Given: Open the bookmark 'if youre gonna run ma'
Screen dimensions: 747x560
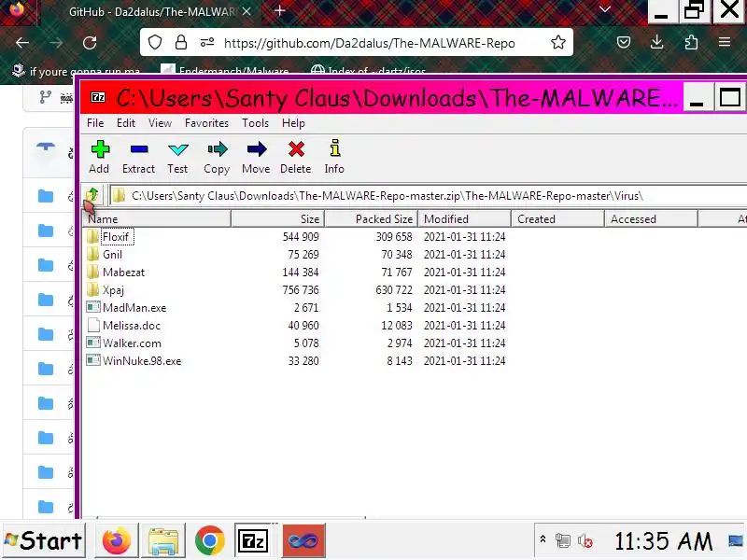Looking at the screenshot, I should coord(76,71).
